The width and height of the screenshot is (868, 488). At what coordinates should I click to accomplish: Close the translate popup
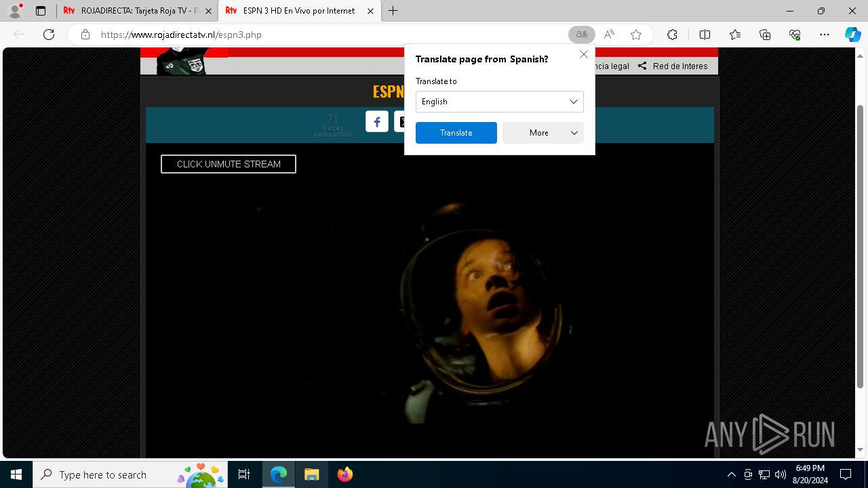[x=583, y=54]
